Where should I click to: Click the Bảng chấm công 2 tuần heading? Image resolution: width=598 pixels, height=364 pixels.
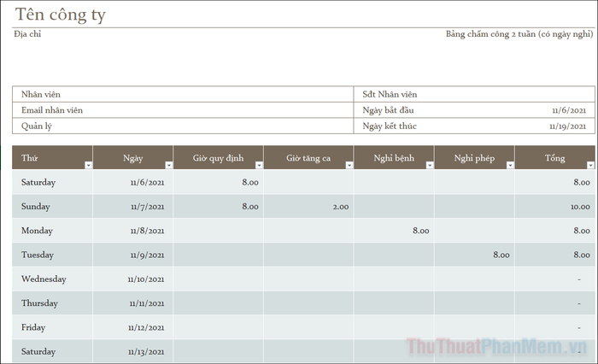click(x=519, y=34)
